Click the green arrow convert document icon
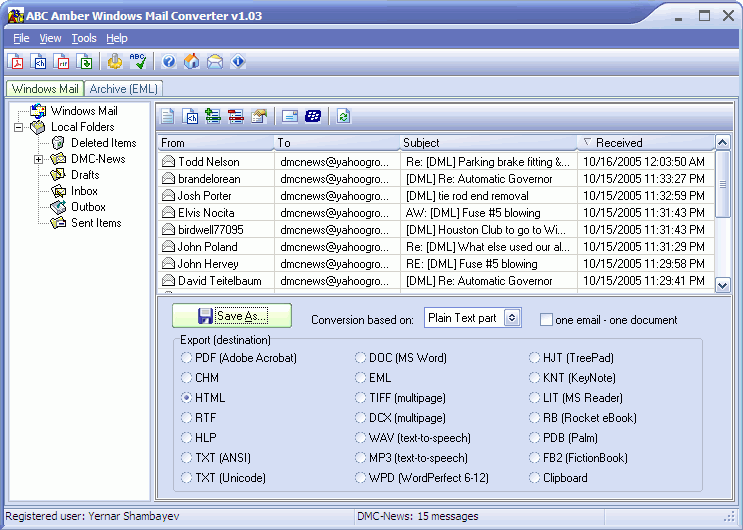The image size is (743, 530). pyautogui.click(x=85, y=62)
